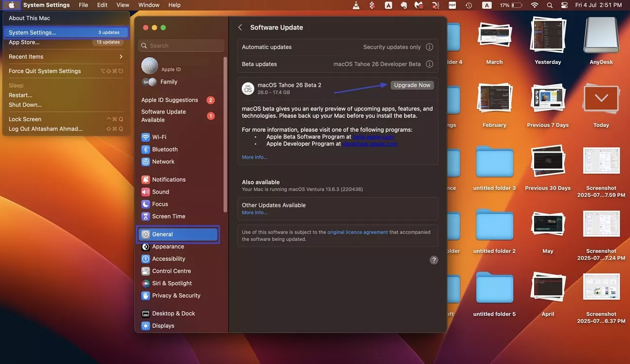Click info icon for Beta updates
630x364 pixels.
click(x=429, y=64)
